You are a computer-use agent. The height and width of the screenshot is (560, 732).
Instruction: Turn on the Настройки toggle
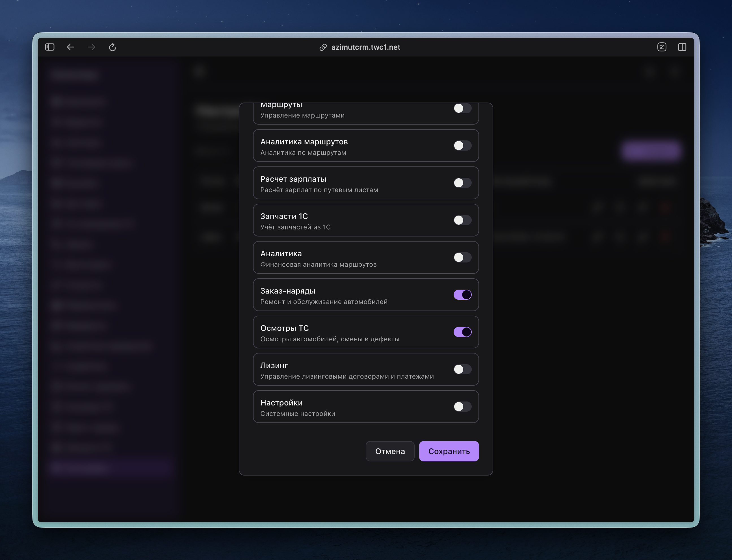click(x=462, y=407)
